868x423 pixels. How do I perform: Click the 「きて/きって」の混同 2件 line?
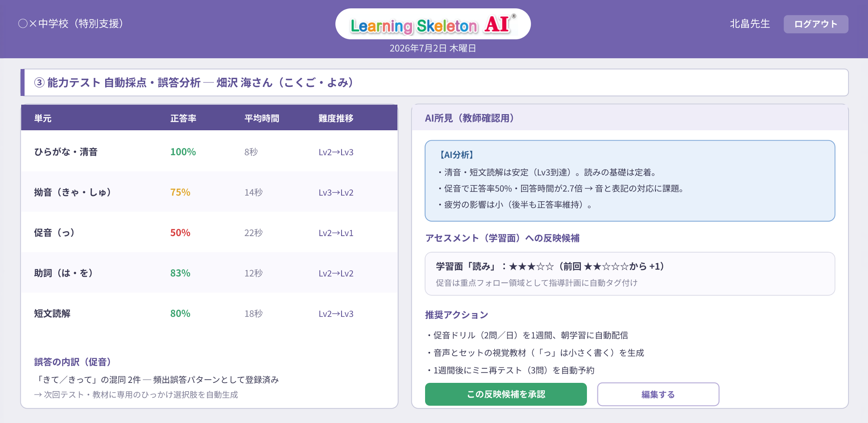pos(156,380)
